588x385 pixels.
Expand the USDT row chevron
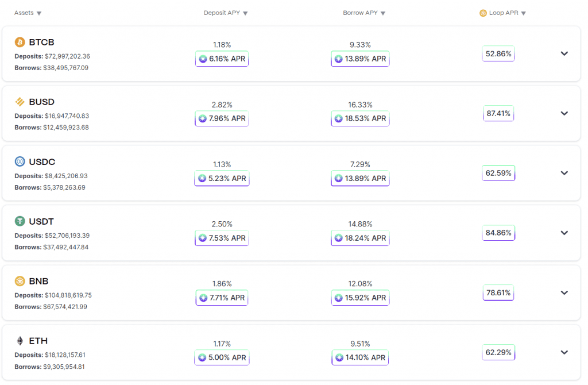[x=564, y=233]
